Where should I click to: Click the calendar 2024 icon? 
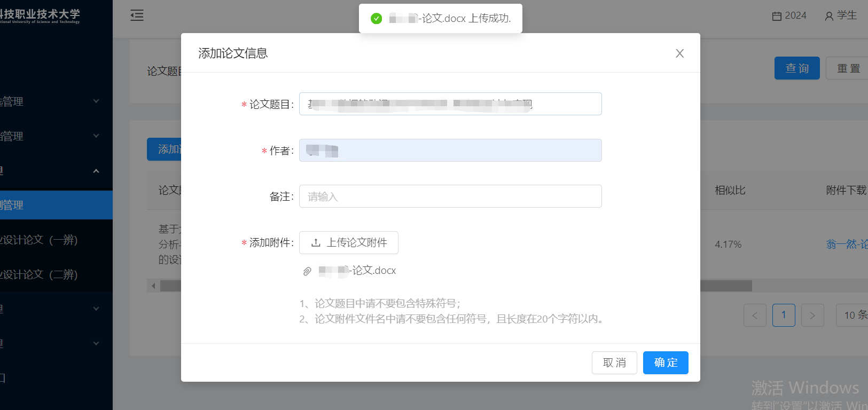[777, 16]
